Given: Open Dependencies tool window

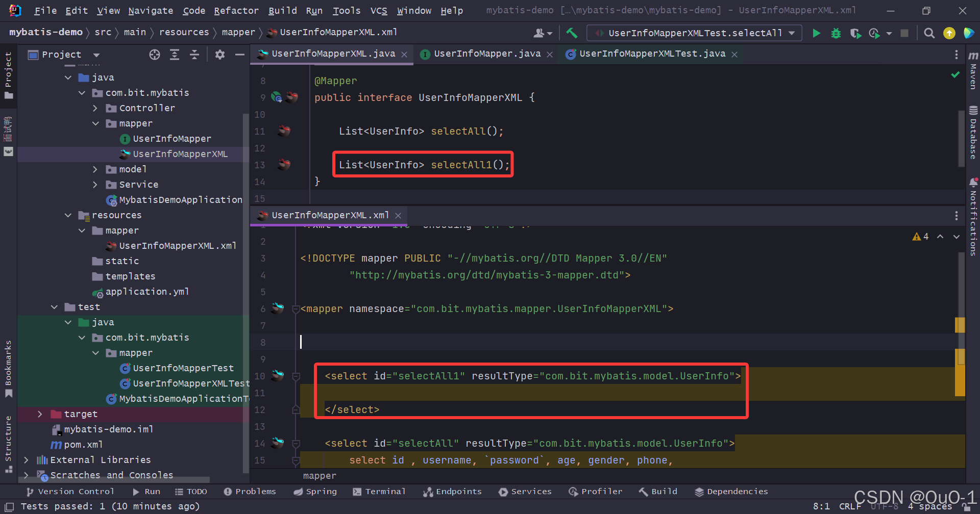Looking at the screenshot, I should coord(731,492).
